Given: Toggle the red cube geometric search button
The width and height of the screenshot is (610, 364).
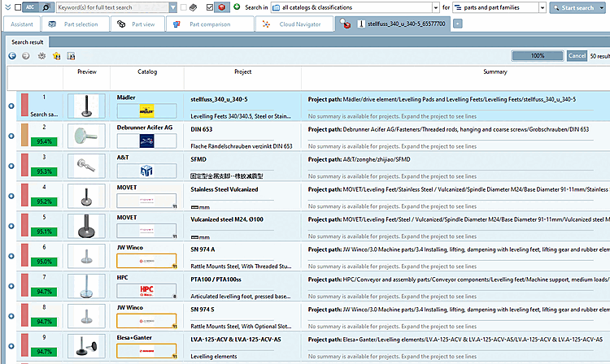Looking at the screenshot, I should click(x=221, y=7).
